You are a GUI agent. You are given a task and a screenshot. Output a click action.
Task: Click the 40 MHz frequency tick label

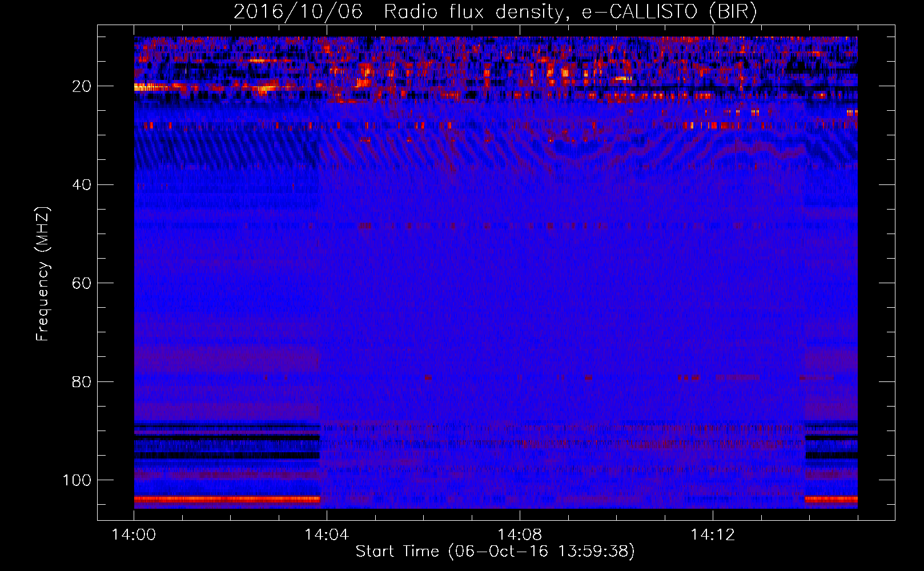tap(82, 185)
